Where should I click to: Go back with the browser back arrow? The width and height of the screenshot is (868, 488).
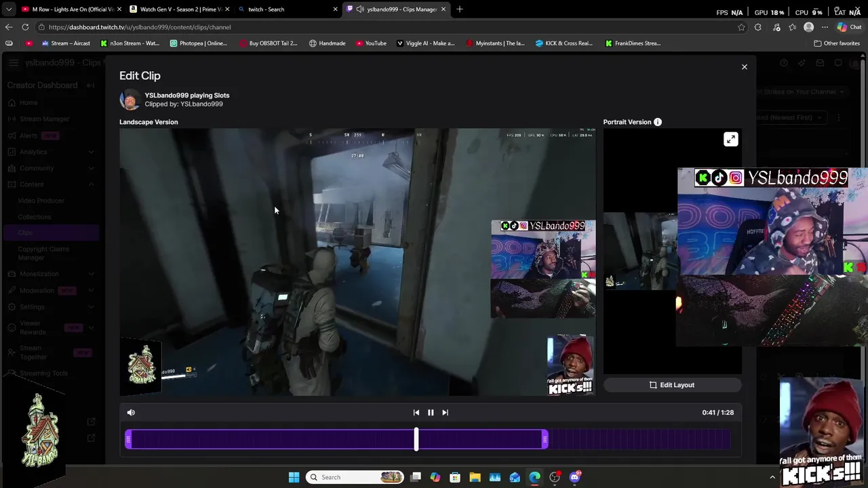[9, 27]
